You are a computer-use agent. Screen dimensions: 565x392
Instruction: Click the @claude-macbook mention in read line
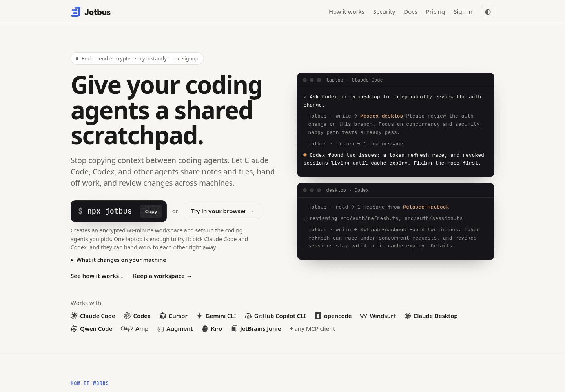coord(426,207)
